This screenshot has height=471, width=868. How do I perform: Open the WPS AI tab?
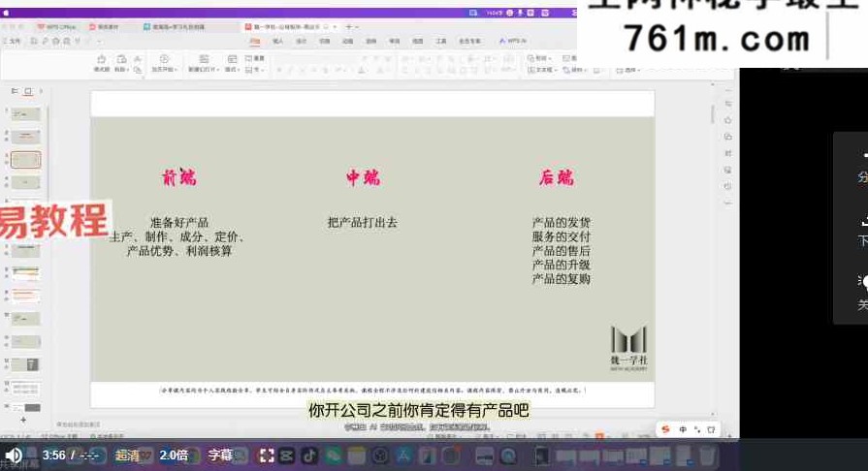pos(513,41)
